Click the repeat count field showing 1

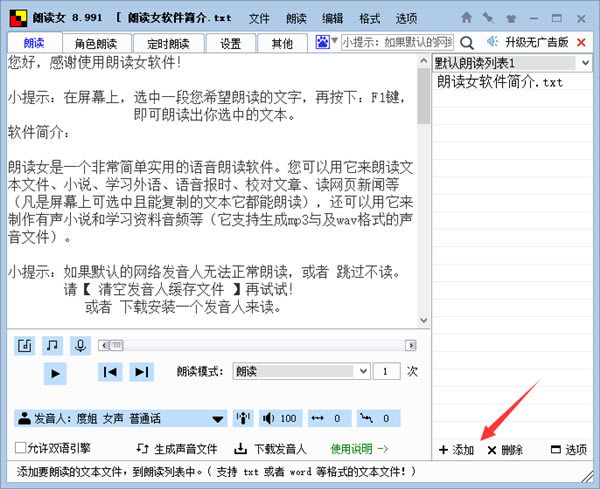pos(386,371)
